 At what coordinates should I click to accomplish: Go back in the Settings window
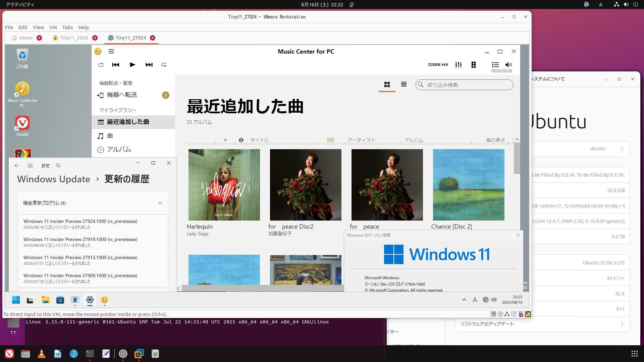16,166
